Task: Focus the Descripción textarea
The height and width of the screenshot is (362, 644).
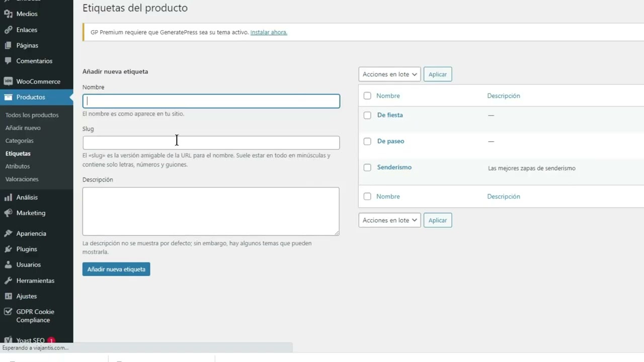Action: coord(211,212)
